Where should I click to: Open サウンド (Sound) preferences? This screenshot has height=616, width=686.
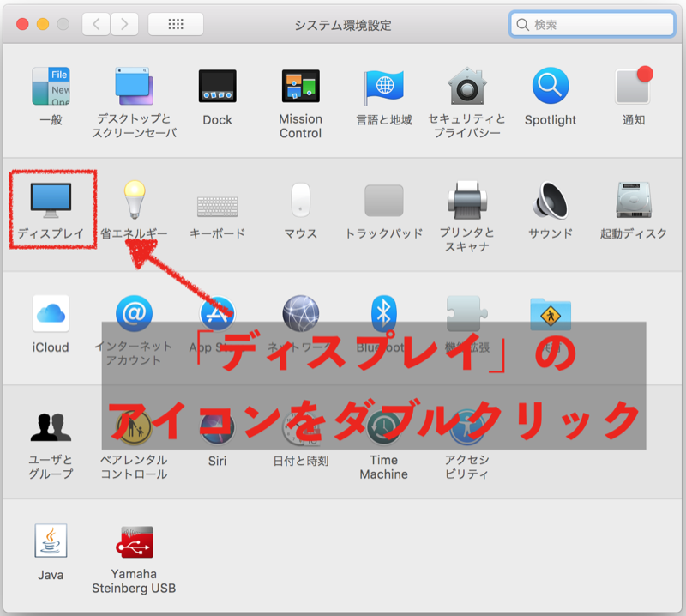pyautogui.click(x=551, y=200)
